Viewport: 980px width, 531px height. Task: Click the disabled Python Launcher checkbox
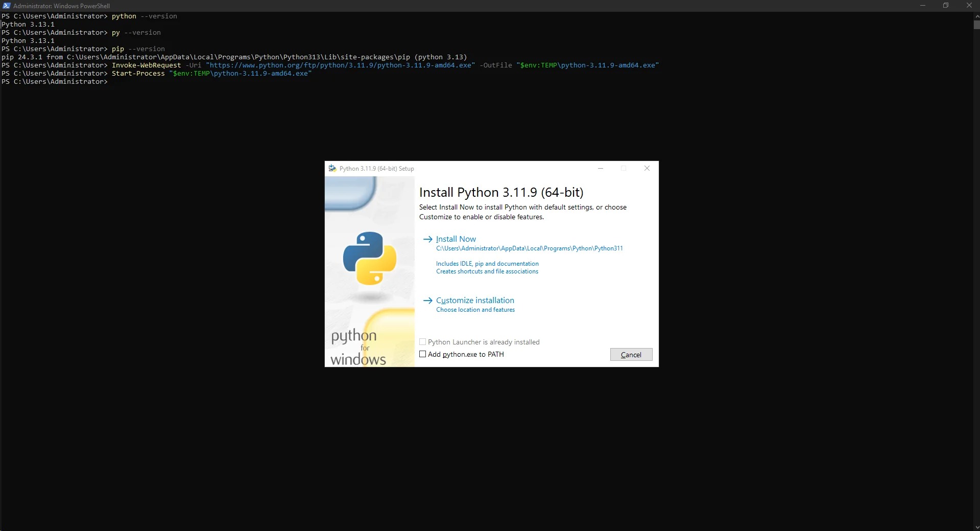423,342
